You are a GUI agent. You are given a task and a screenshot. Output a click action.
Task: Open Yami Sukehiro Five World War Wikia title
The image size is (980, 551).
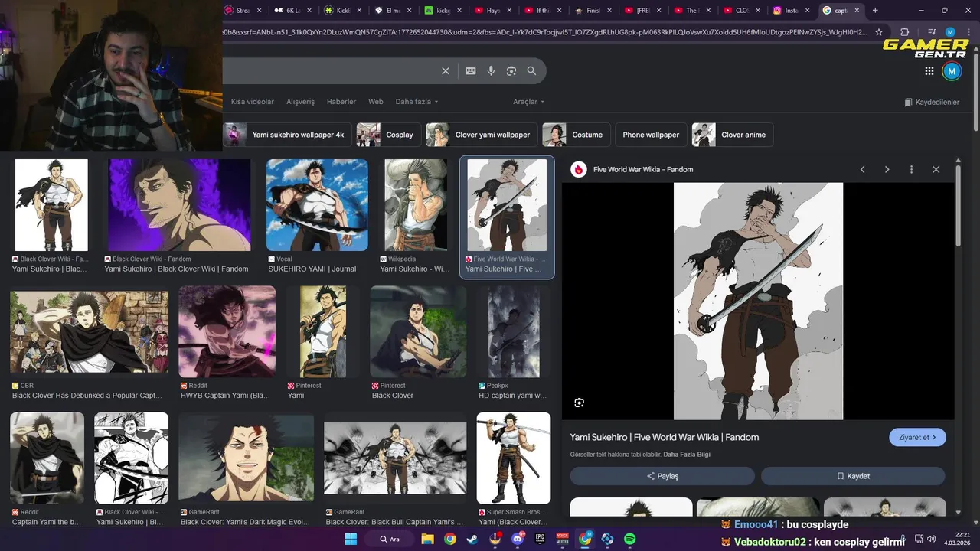coord(664,437)
